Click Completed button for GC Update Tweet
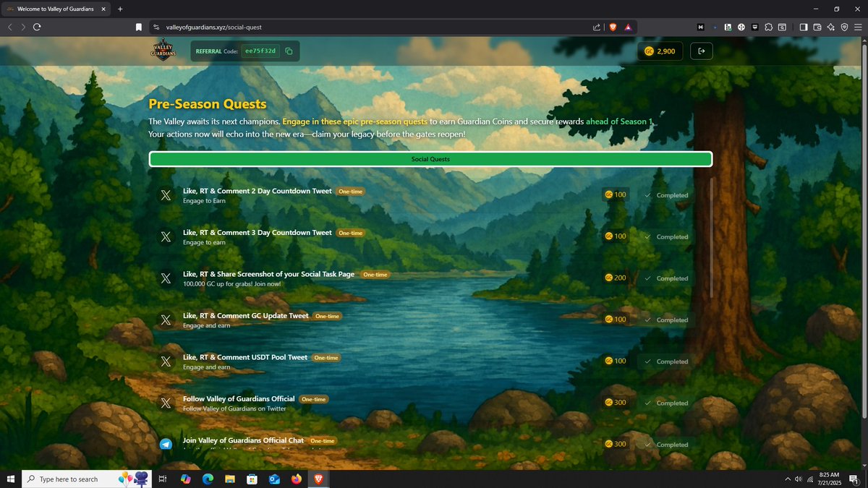Viewport: 868px width, 488px height. [x=666, y=320]
